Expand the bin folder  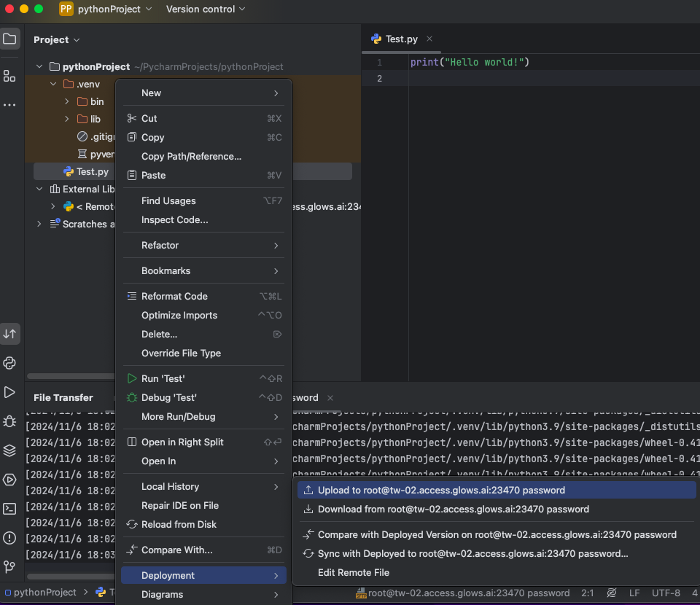66,101
